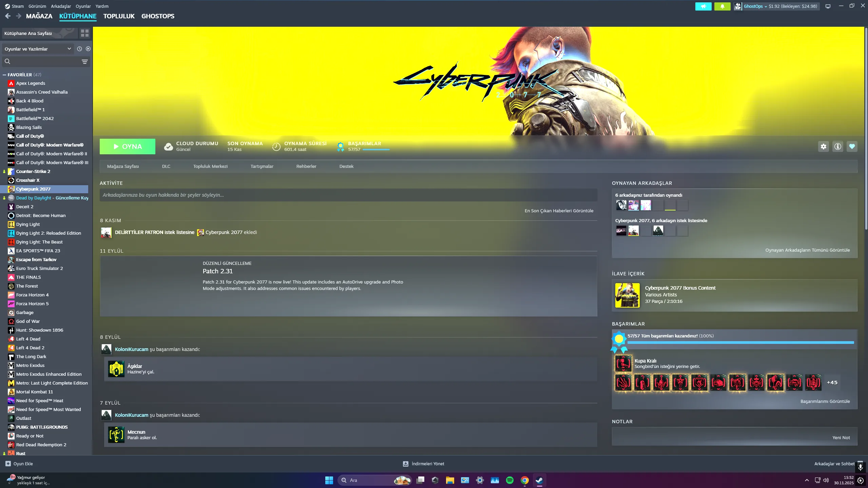Click the back navigation arrow
868x488 pixels.
point(8,16)
